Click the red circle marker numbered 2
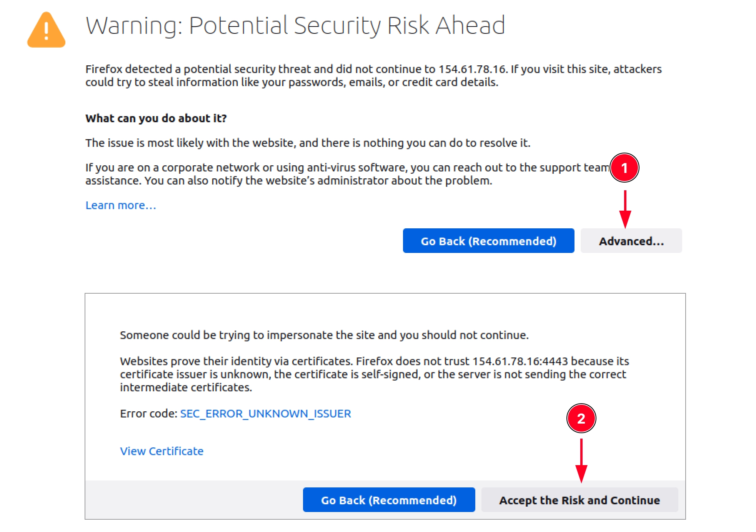 pos(581,418)
